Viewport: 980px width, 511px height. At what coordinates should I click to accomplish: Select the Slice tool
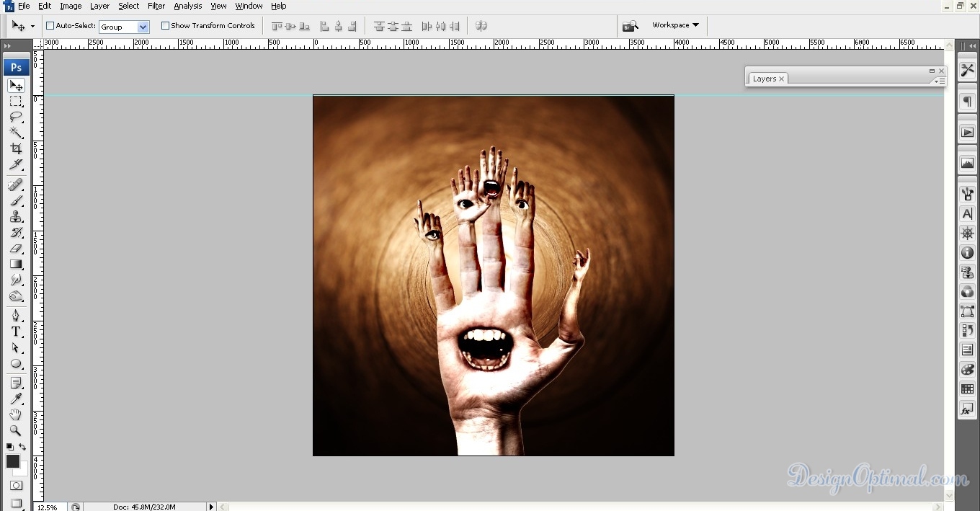(x=16, y=164)
